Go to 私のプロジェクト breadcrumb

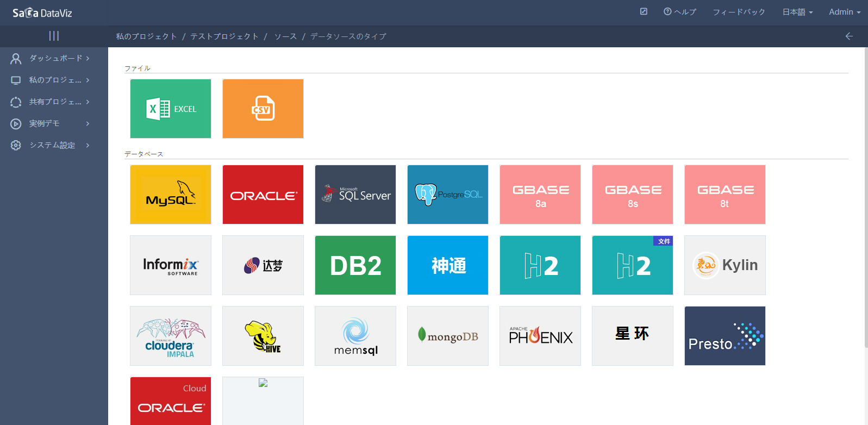point(147,36)
